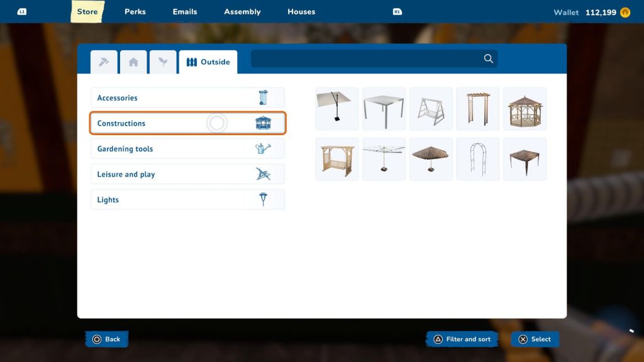Open the Perks tab
The image size is (644, 362).
[x=135, y=12]
